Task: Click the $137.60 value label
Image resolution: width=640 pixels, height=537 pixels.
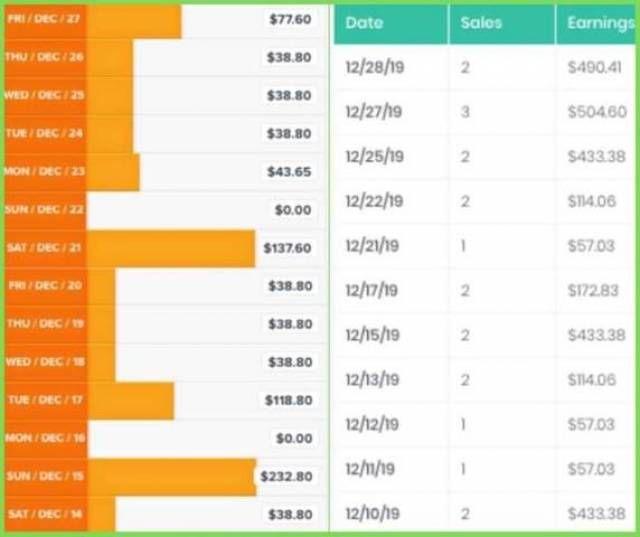Action: pos(287,248)
